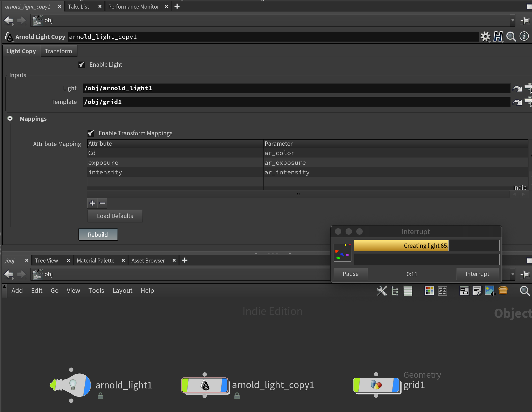The image size is (532, 412).
Task: Open the network editor tools wrench icon
Action: pos(382,291)
